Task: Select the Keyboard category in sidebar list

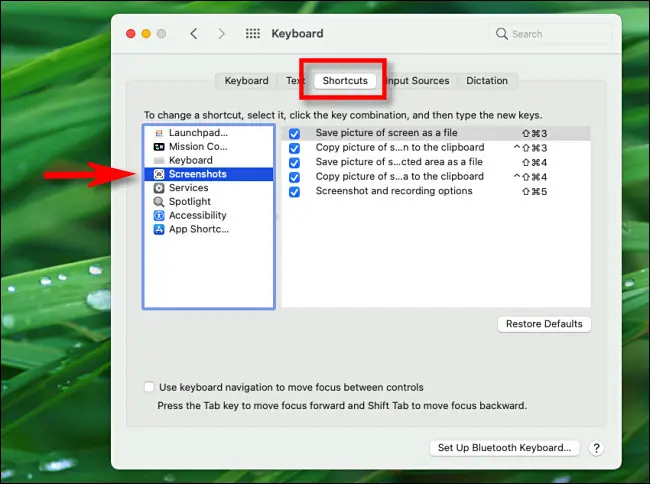Action: click(190, 160)
